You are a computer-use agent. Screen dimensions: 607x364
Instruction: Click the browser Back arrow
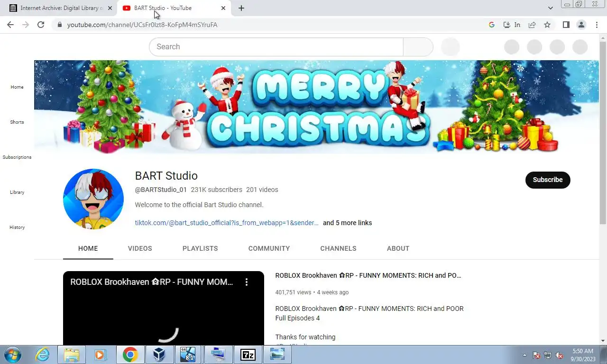pos(10,25)
